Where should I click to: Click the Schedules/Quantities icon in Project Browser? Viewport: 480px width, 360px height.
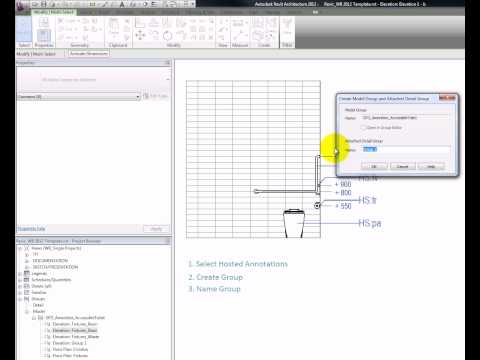27,280
